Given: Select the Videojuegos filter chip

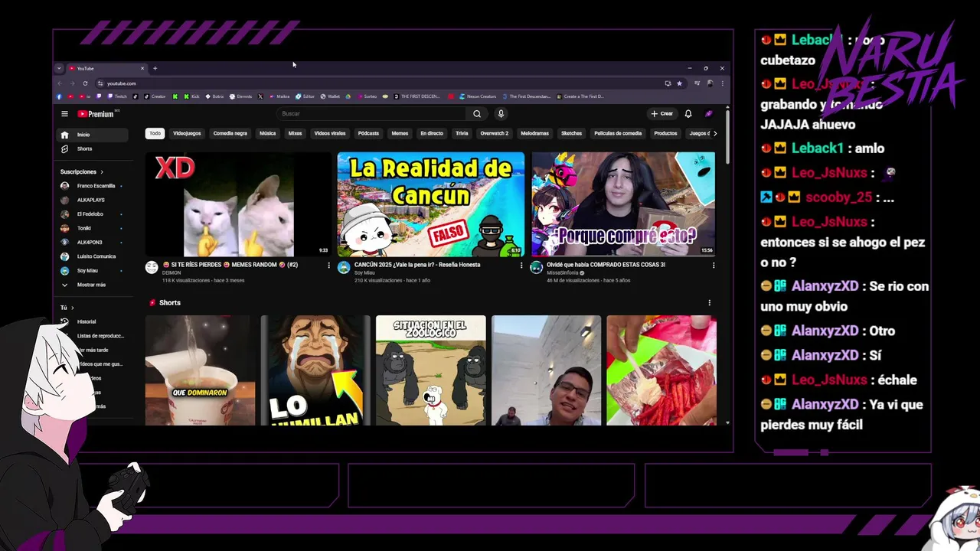Looking at the screenshot, I should [x=187, y=133].
